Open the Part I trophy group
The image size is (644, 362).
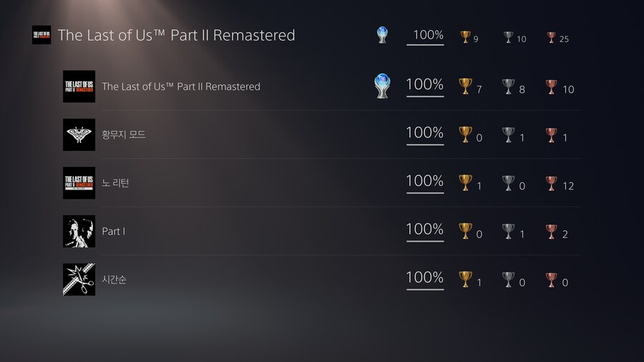tap(114, 231)
